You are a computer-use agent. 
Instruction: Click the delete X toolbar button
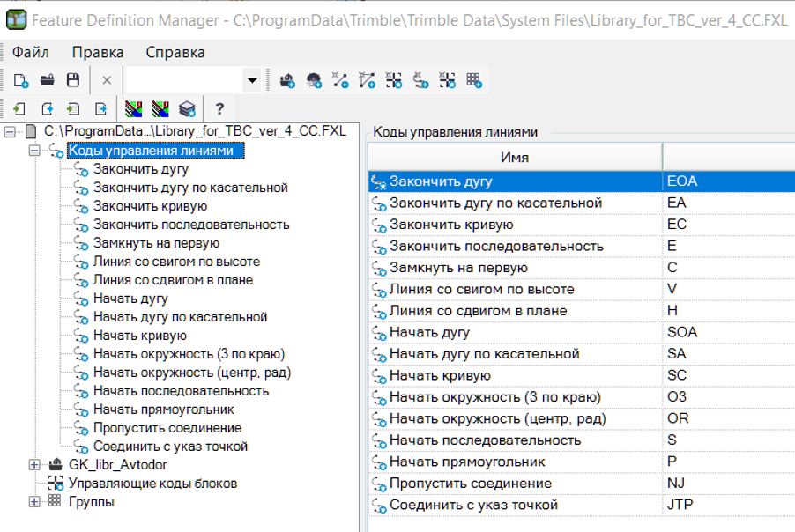tap(107, 80)
